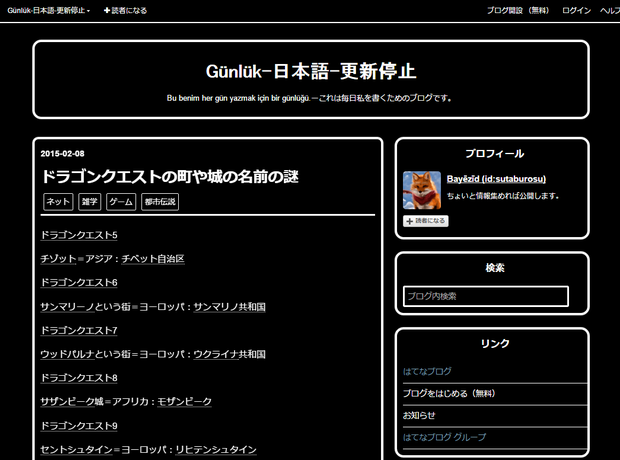Click the ドラゴンクエスト7 keyword link
The height and width of the screenshot is (460, 620).
click(x=79, y=330)
